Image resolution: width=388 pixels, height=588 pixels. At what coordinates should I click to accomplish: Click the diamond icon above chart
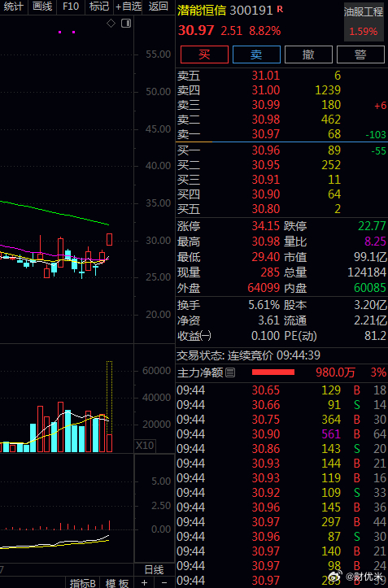(111, 24)
